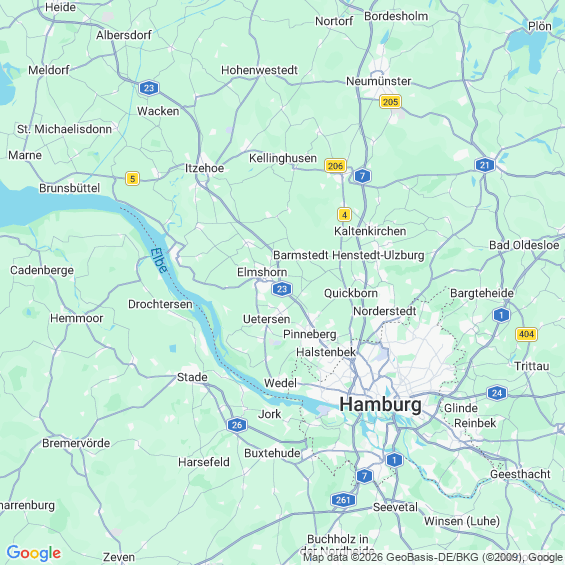Click the Hamburg city label

[381, 404]
